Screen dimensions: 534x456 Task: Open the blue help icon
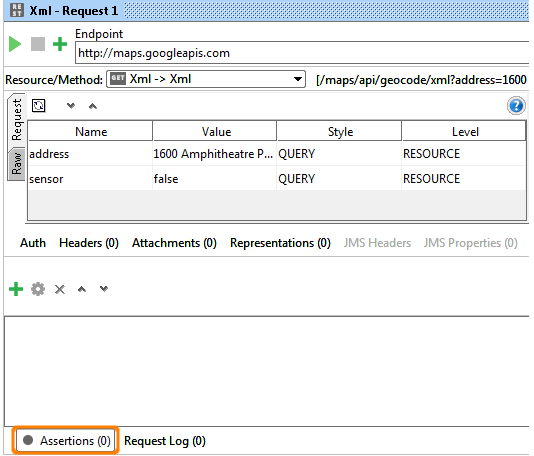coord(516,106)
